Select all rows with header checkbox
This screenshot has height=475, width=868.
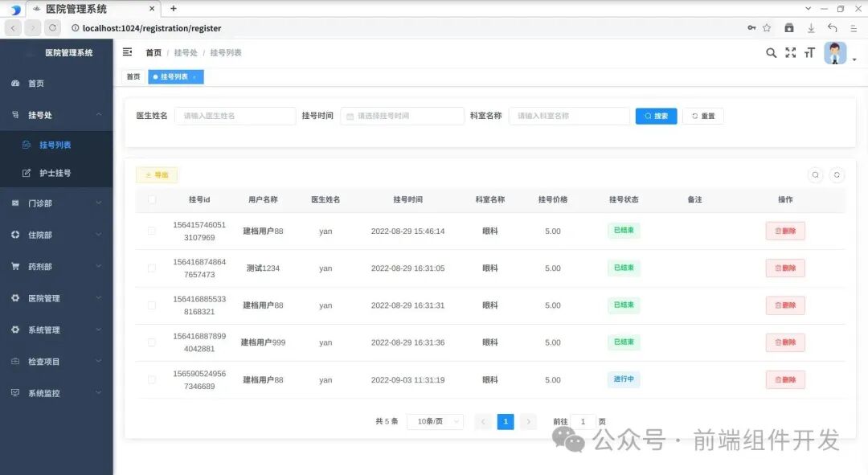(x=152, y=199)
